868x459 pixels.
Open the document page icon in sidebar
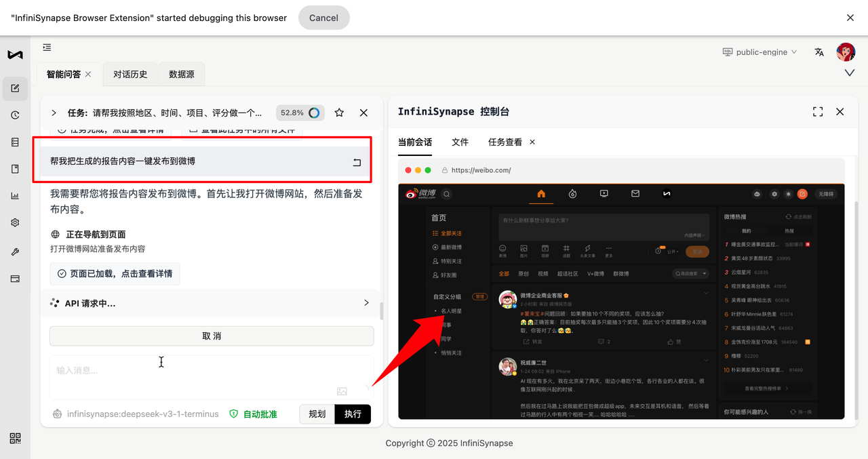pos(15,169)
